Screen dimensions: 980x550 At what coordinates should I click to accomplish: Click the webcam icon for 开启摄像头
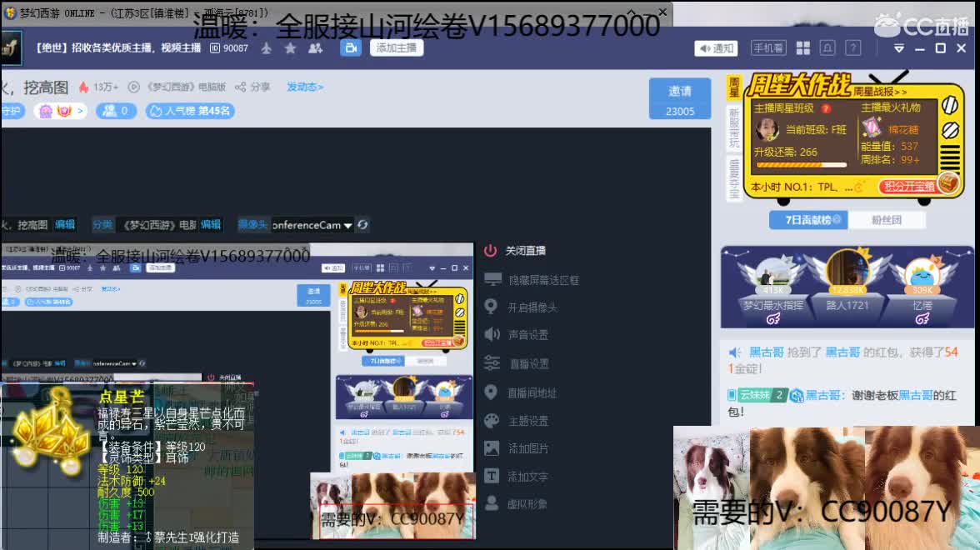pos(492,307)
